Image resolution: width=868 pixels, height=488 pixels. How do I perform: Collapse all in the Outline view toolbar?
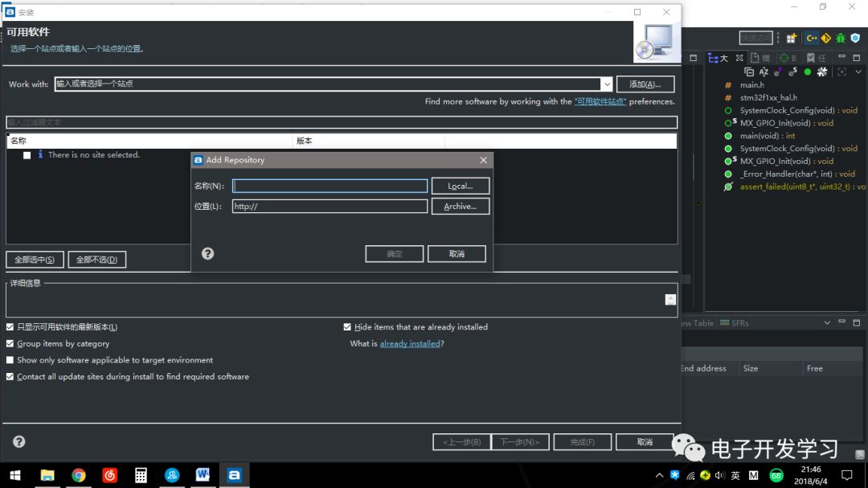(x=748, y=72)
